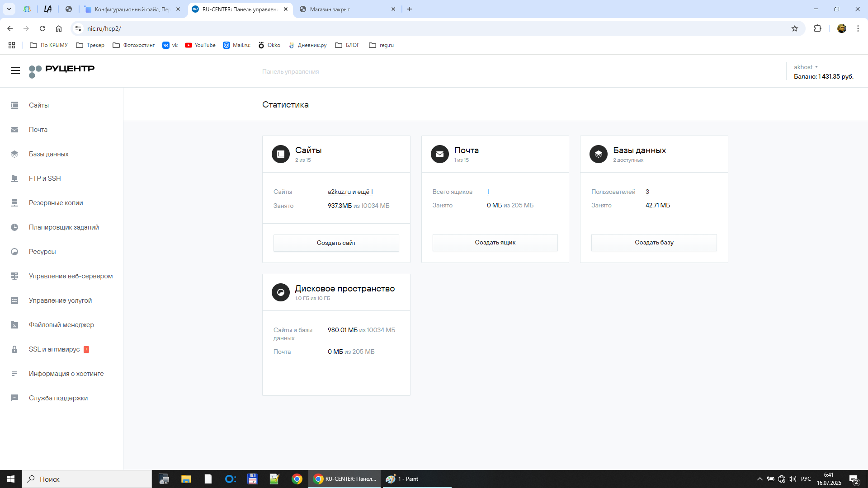The width and height of the screenshot is (868, 488).
Task: Click the SSL и антивирус lock icon
Action: (14, 349)
